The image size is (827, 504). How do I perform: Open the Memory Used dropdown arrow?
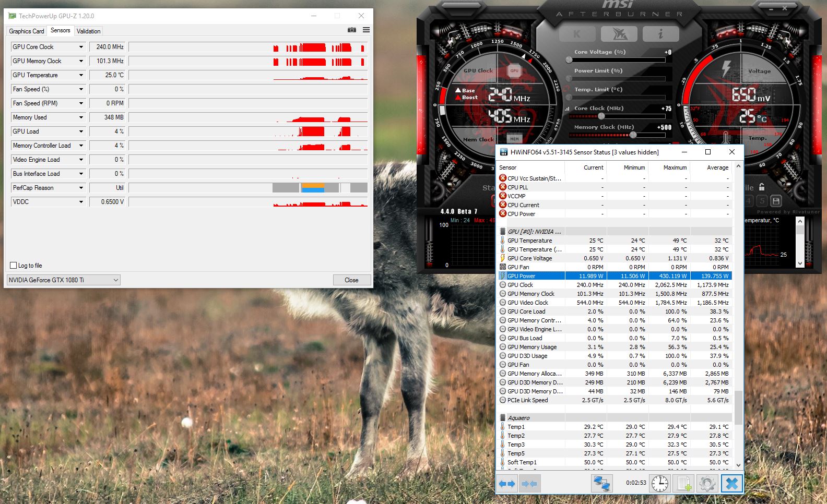81,117
